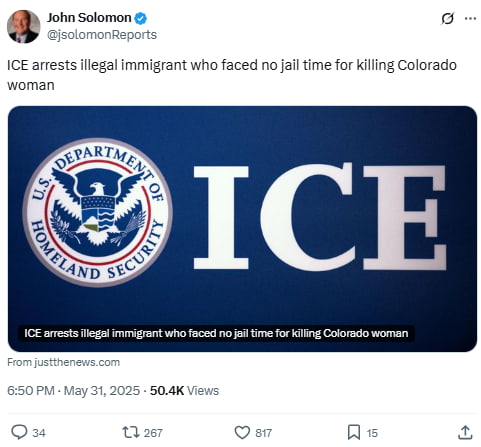Click the John Solomon display name
This screenshot has height=447, width=481.
pos(89,18)
